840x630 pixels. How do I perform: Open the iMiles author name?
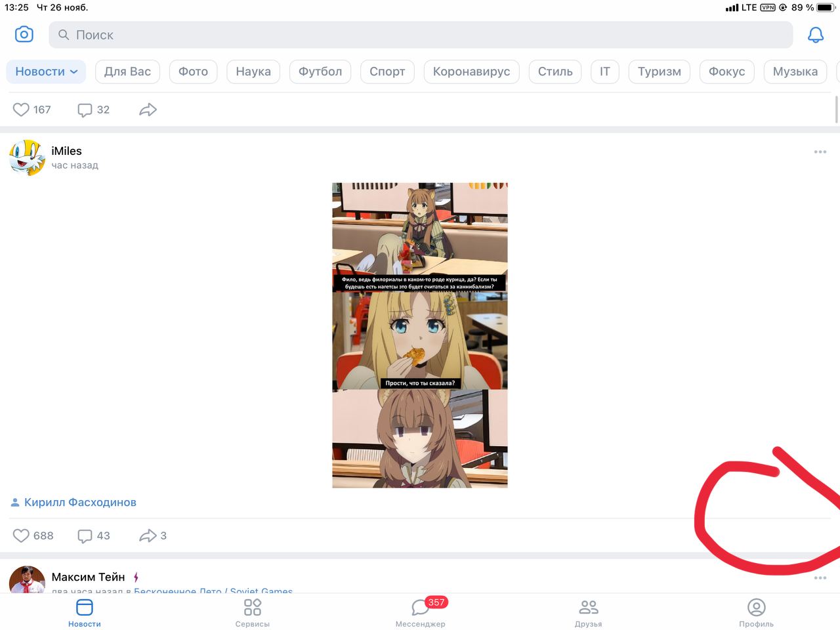click(x=66, y=151)
